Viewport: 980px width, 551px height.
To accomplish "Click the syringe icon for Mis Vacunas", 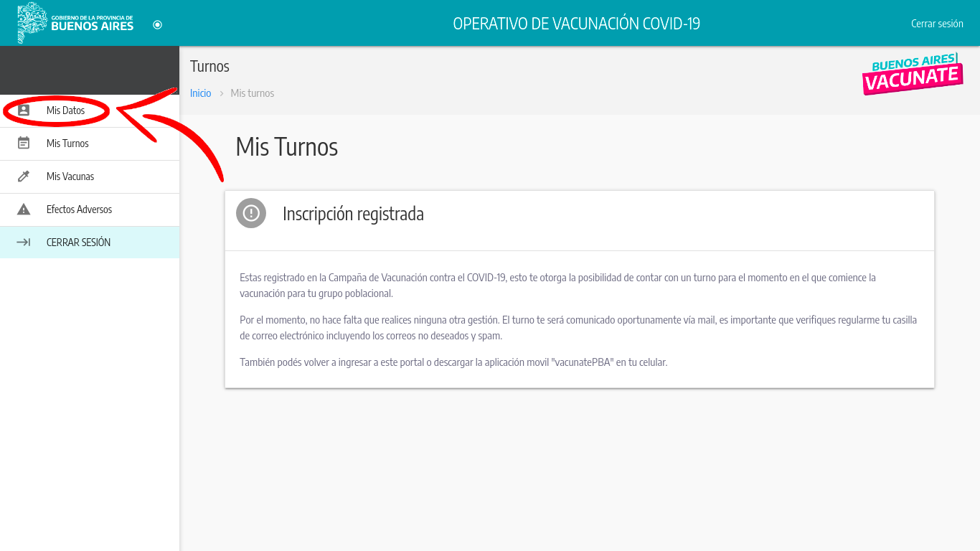I will point(24,176).
